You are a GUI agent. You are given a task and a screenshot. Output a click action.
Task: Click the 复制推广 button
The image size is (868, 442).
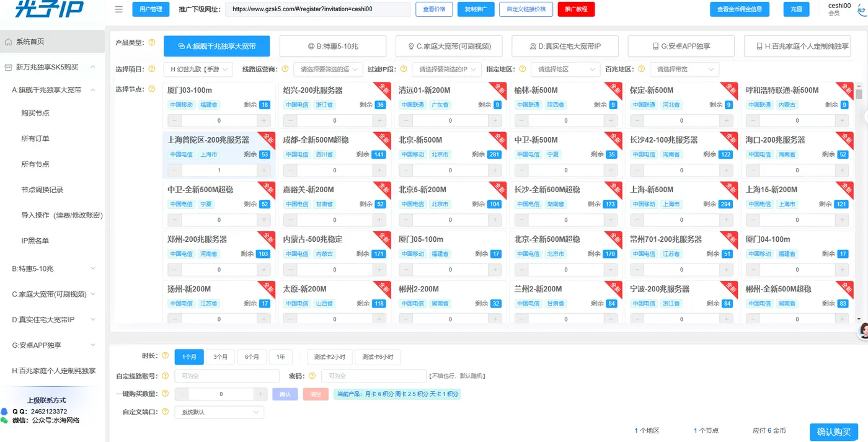[476, 9]
